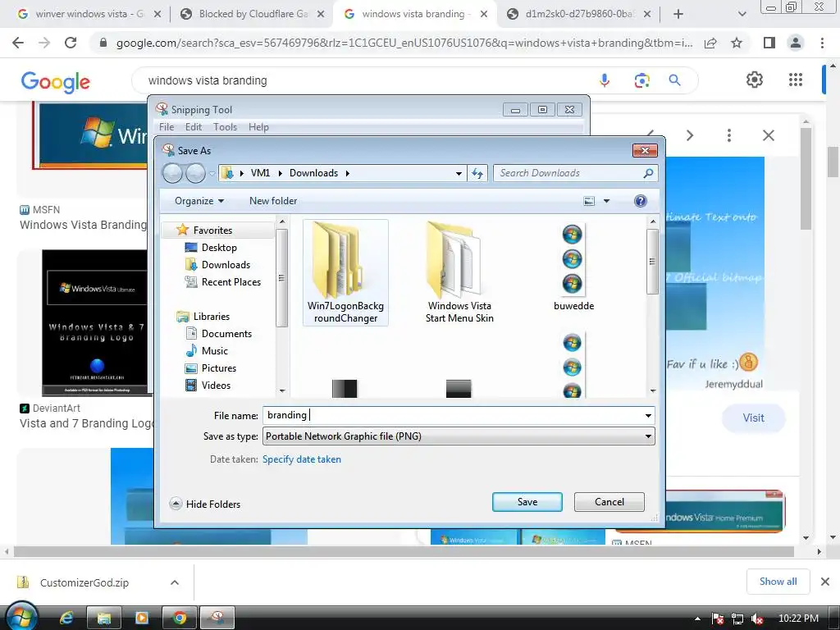Open Chrome three-dot menu
The height and width of the screenshot is (630, 840).
tap(822, 43)
